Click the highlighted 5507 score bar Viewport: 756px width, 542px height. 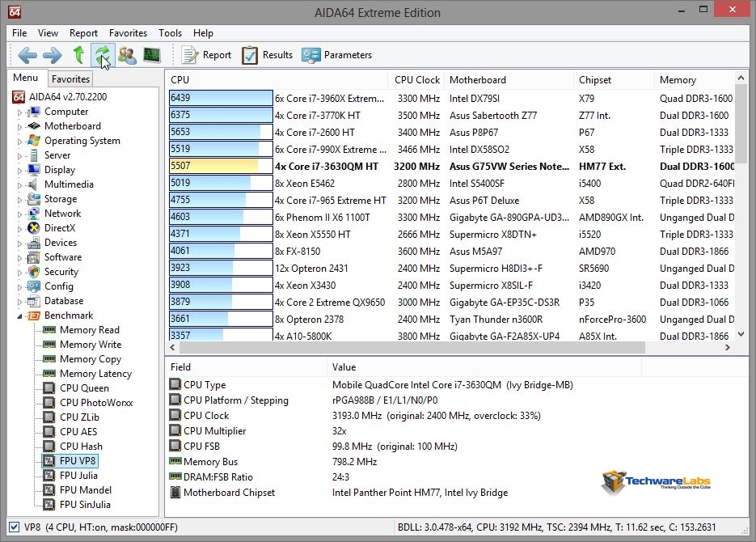pyautogui.click(x=221, y=166)
